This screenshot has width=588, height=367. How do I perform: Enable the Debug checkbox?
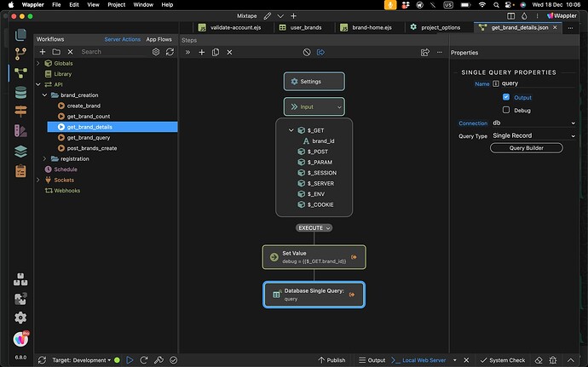(x=506, y=110)
